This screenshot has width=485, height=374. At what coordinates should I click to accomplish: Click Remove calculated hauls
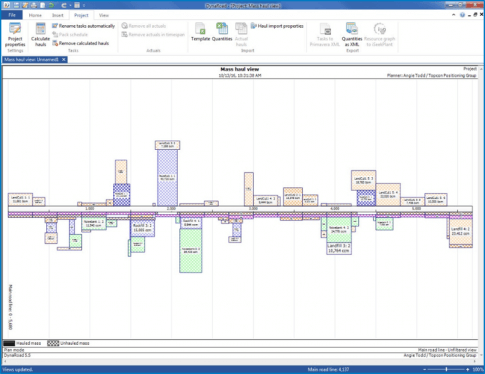point(81,43)
